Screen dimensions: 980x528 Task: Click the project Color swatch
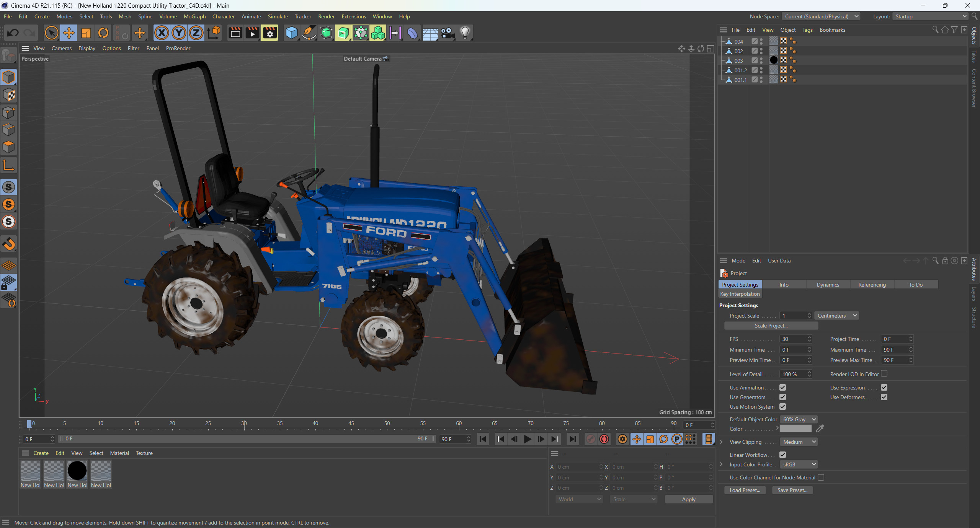coord(795,429)
